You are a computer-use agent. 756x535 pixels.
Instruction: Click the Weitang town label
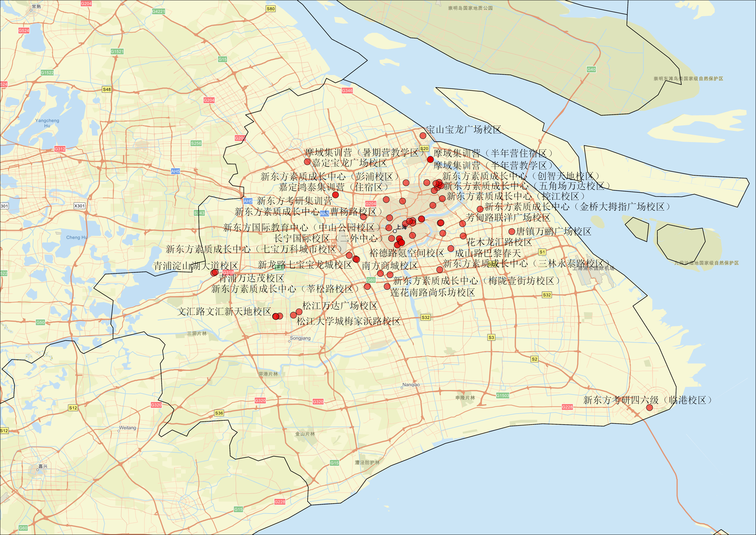(x=127, y=428)
